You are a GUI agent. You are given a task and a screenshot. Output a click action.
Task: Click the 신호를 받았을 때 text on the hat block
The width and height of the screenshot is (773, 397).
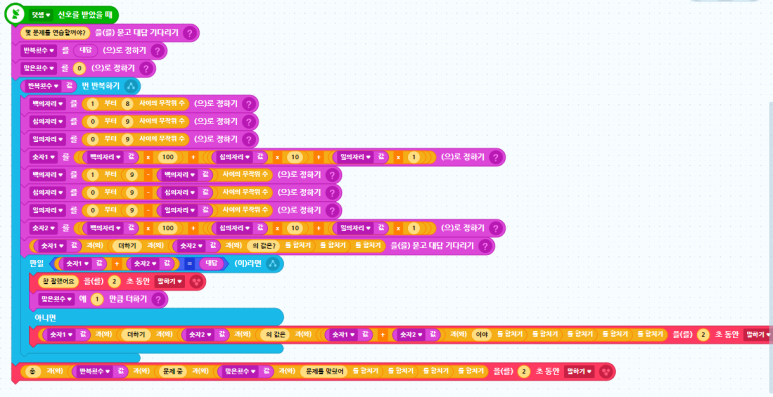(x=85, y=15)
